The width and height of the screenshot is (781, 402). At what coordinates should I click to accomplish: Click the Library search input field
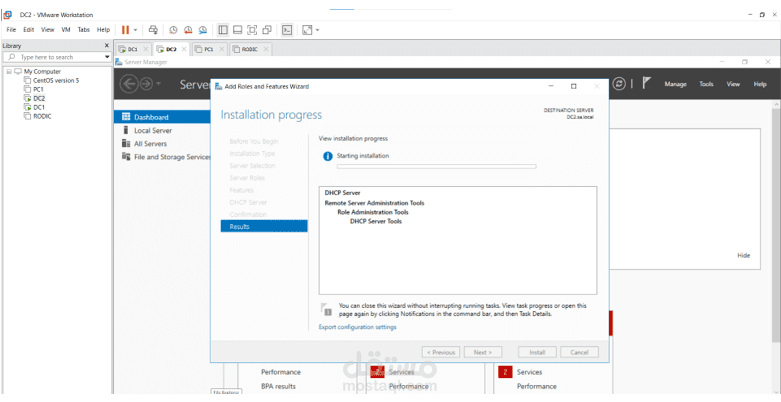pos(58,57)
